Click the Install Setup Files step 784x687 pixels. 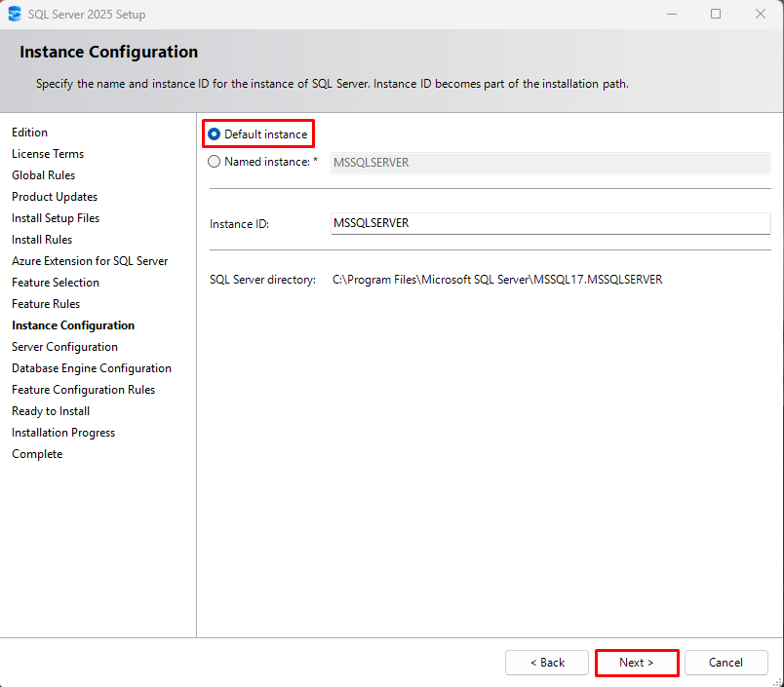(x=56, y=218)
